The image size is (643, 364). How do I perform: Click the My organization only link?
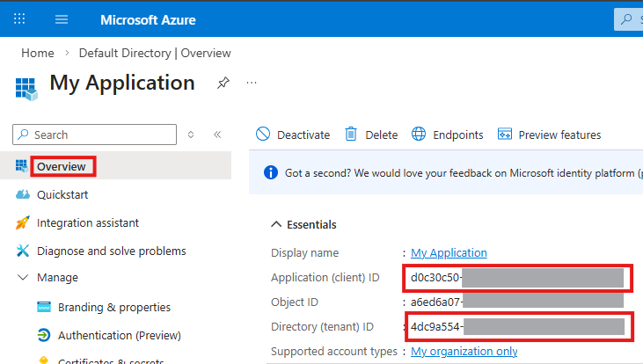[464, 352]
